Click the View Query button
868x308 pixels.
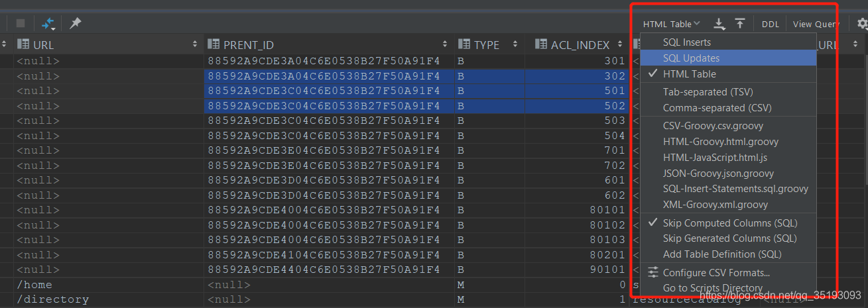(816, 24)
